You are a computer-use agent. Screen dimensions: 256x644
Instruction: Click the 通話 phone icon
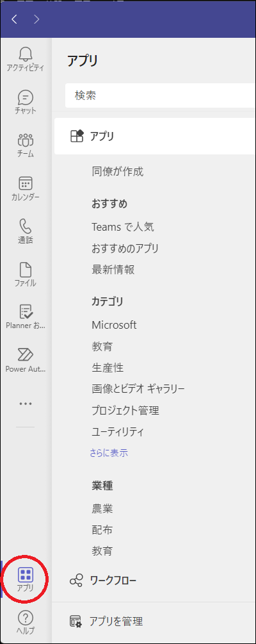pos(26,226)
